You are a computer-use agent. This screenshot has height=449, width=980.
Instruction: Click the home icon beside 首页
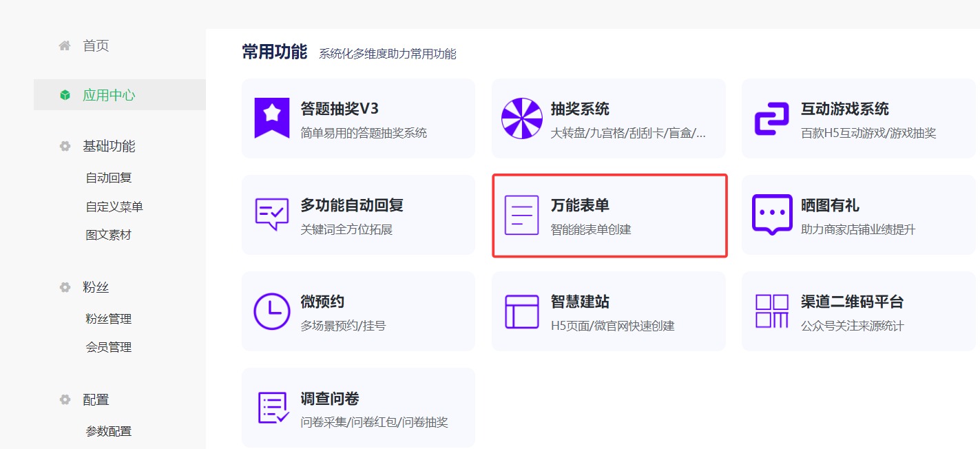tap(64, 45)
